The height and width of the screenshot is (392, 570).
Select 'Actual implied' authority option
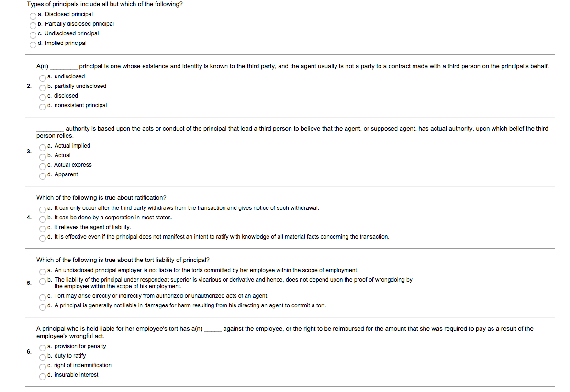pos(43,147)
